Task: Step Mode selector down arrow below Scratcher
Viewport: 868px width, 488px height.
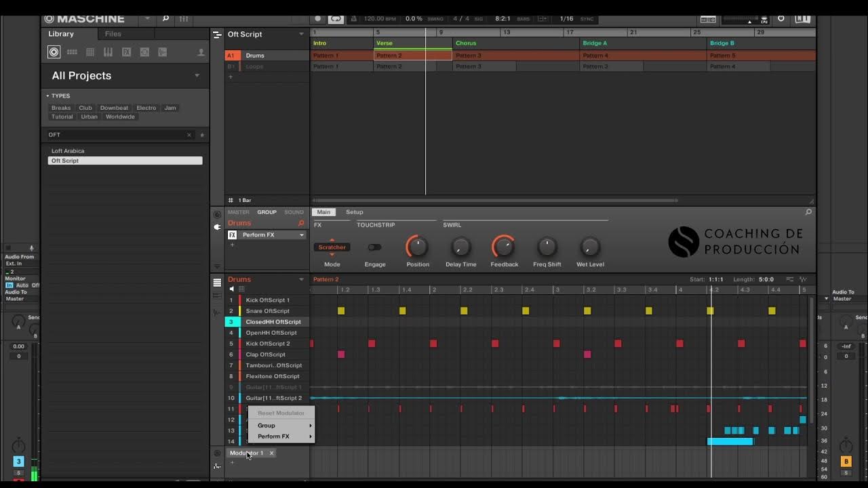Action: 332,255
